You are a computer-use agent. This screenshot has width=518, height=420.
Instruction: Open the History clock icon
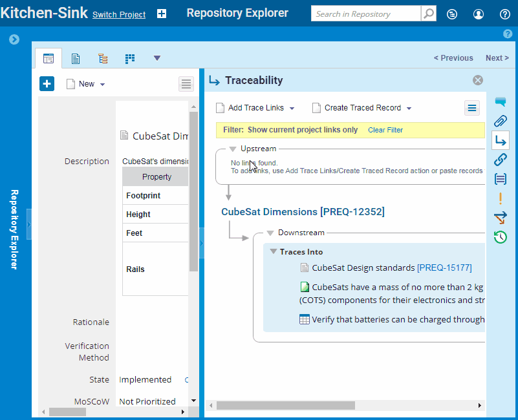point(501,237)
